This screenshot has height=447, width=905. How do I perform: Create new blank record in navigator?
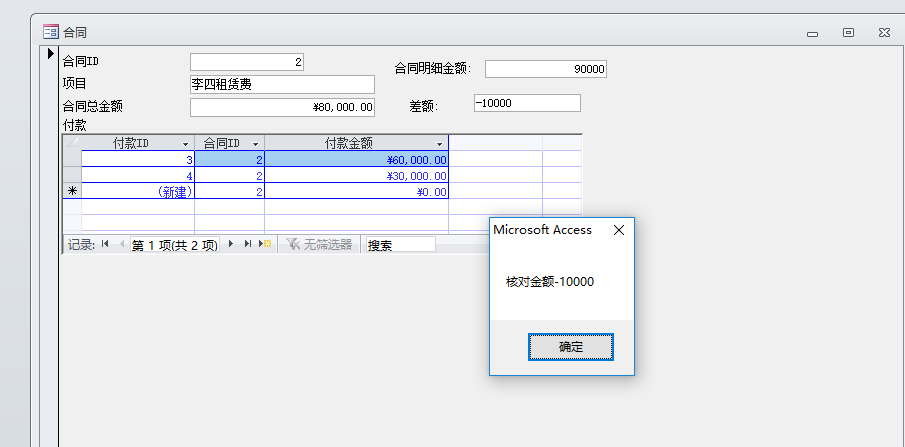click(265, 244)
